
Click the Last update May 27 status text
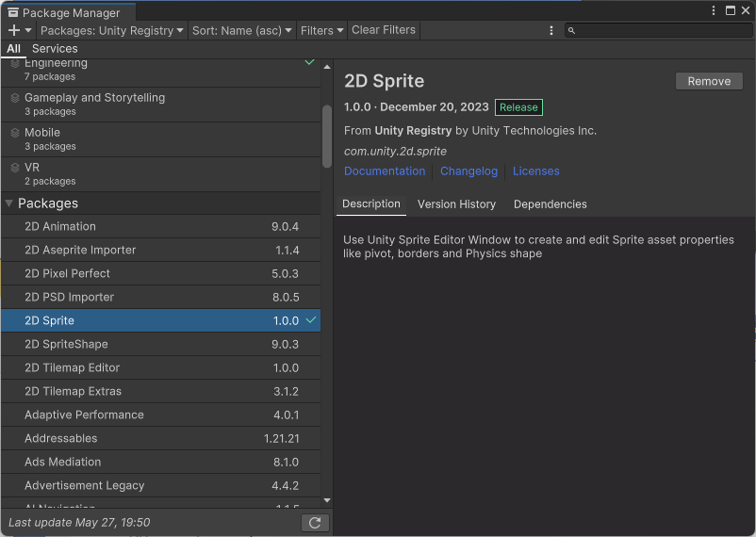79,523
